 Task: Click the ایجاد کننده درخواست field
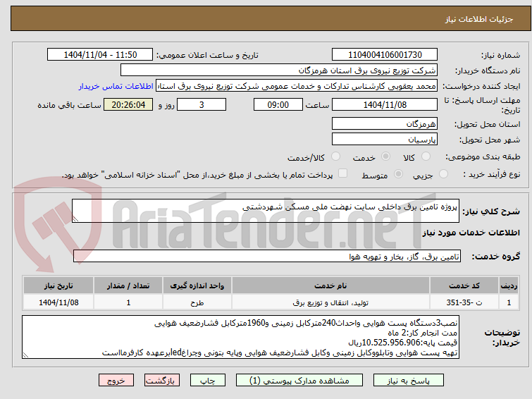point(297,86)
